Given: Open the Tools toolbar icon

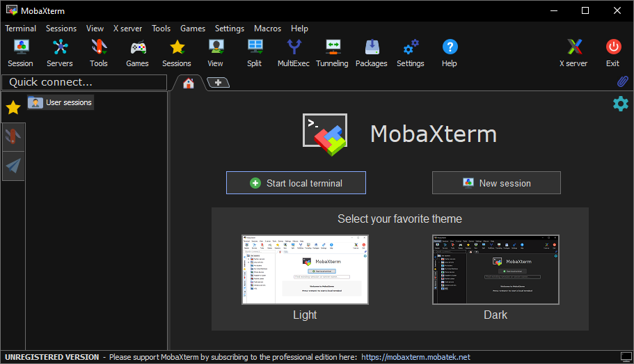Looking at the screenshot, I should pos(99,47).
